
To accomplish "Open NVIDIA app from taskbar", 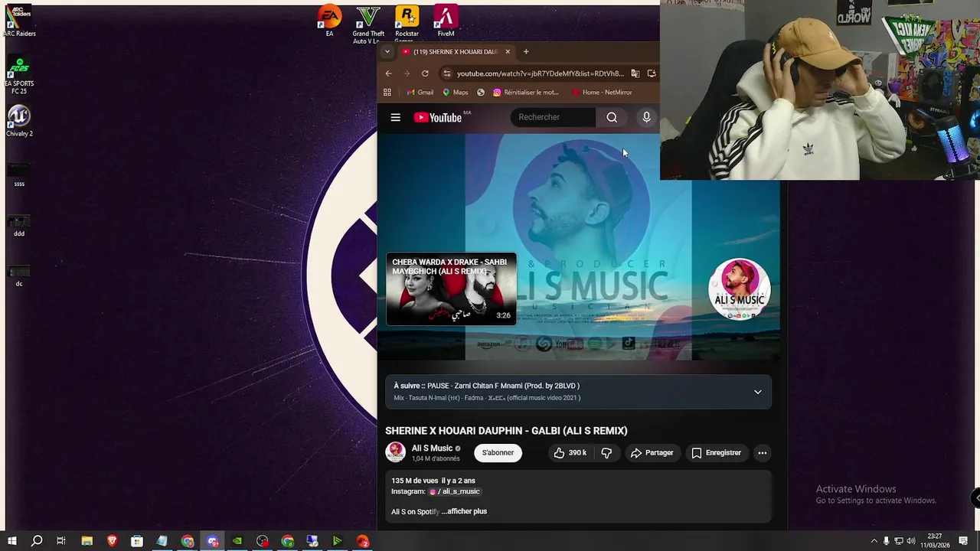I will pyautogui.click(x=237, y=541).
